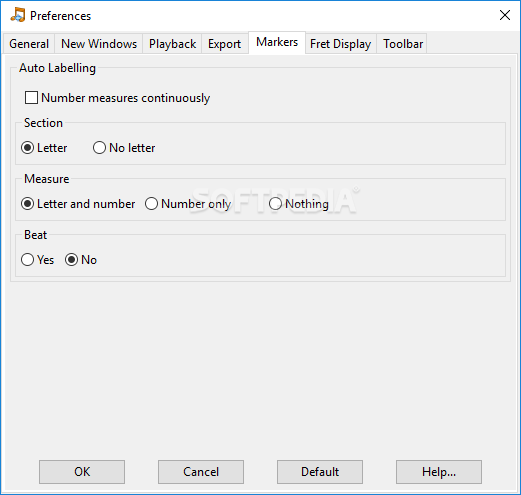This screenshot has height=495, width=521.
Task: Restore settings with Default button
Action: (320, 472)
